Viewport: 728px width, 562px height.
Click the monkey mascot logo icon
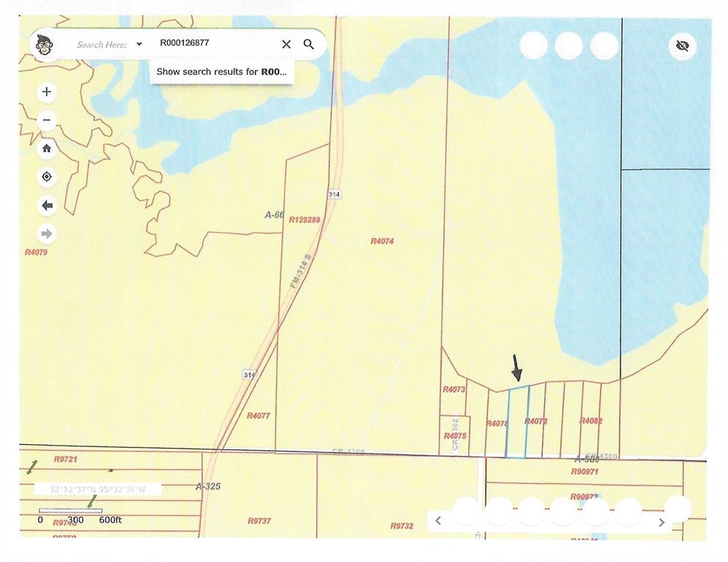pyautogui.click(x=45, y=45)
